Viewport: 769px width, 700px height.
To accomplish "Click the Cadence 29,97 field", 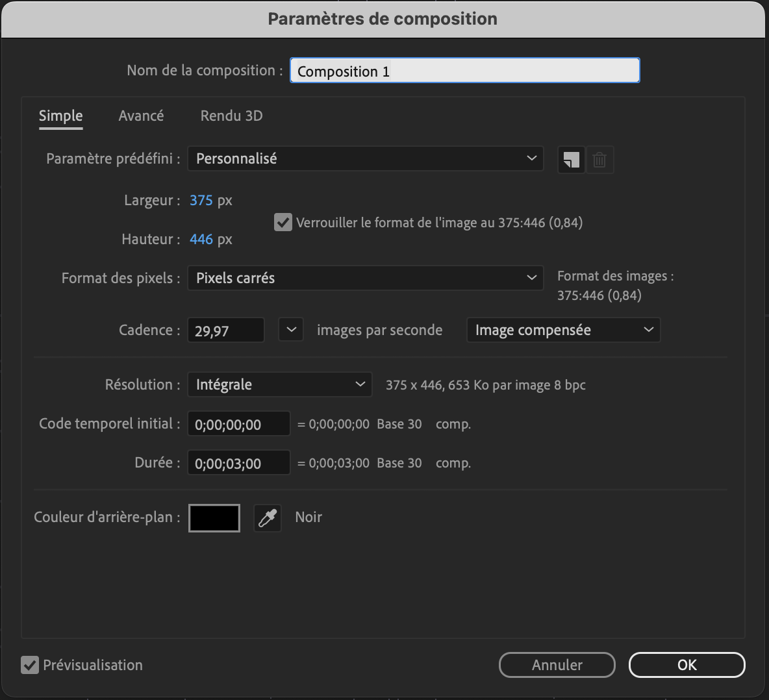I will [226, 331].
